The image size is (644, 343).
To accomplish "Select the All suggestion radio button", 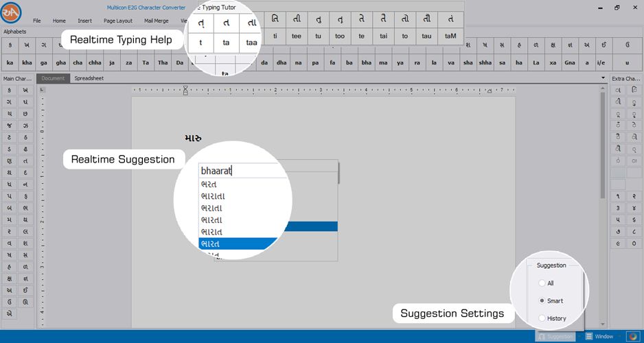I will (x=542, y=283).
